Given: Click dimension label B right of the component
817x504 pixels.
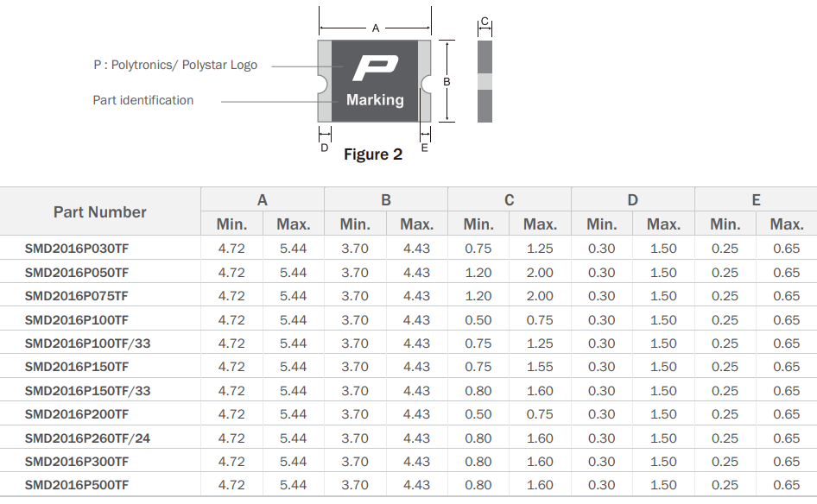Looking at the screenshot, I should (x=446, y=81).
